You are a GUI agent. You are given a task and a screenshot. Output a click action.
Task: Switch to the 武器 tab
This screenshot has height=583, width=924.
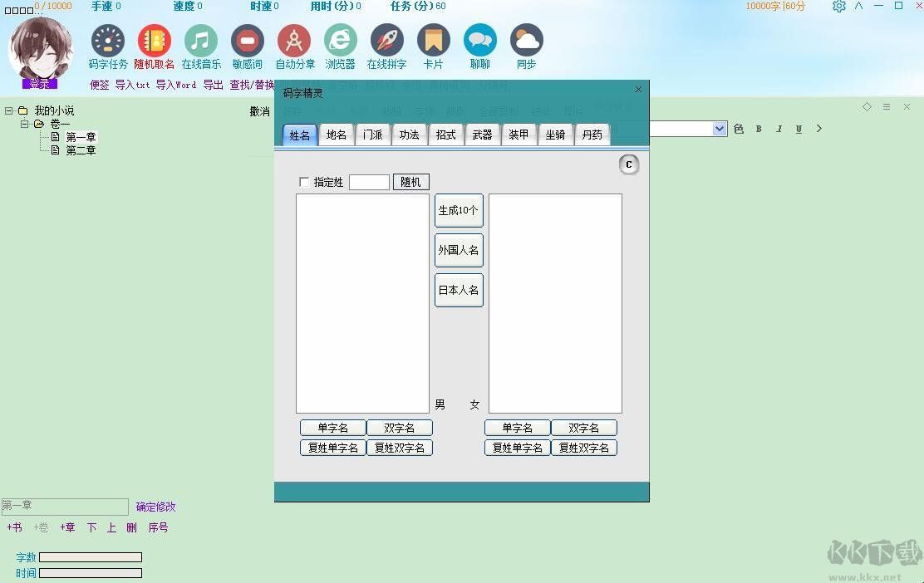tap(482, 134)
